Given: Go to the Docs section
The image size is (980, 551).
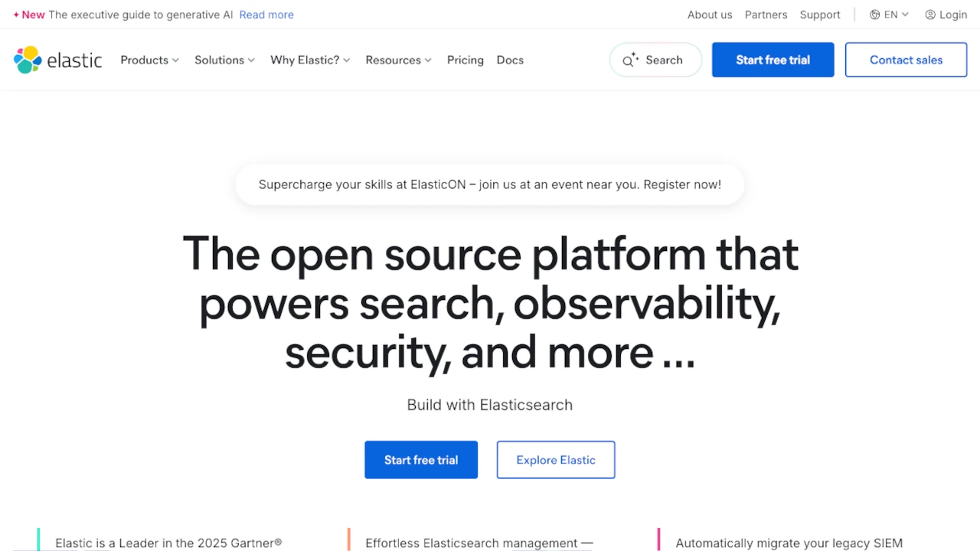Looking at the screenshot, I should [510, 60].
